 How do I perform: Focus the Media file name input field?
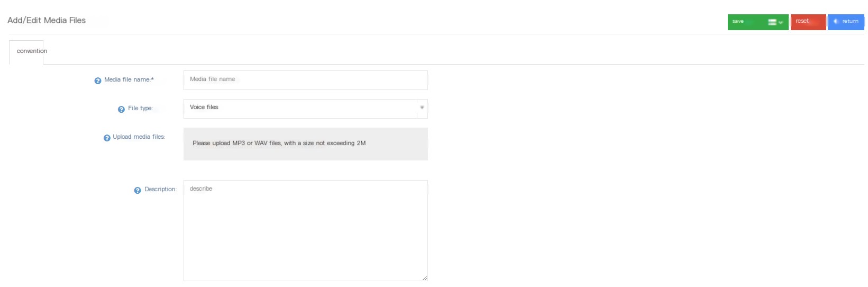(306, 80)
